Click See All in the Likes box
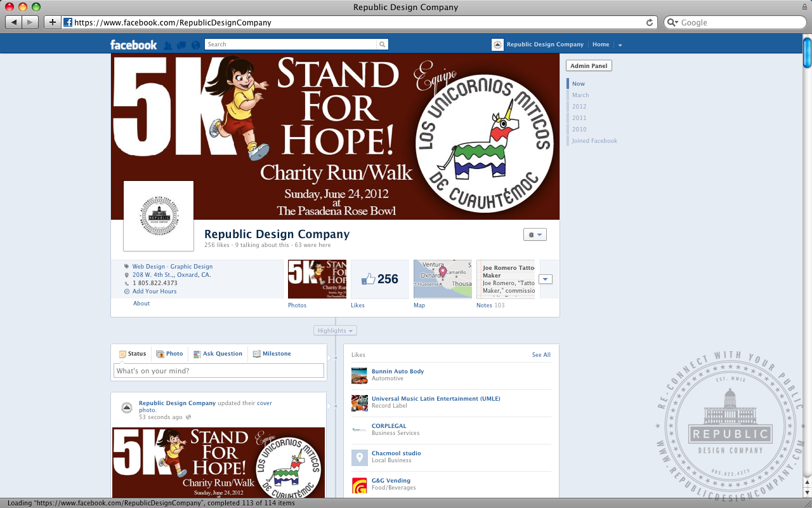The image size is (812, 508). click(541, 355)
